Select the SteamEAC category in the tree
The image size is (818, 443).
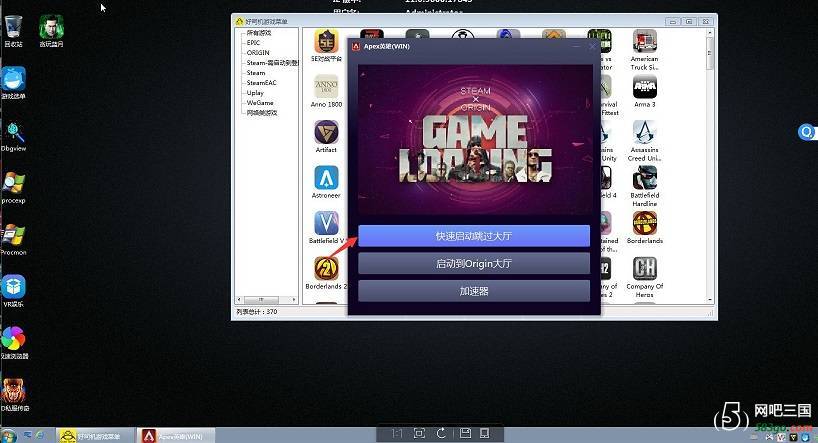[x=261, y=82]
